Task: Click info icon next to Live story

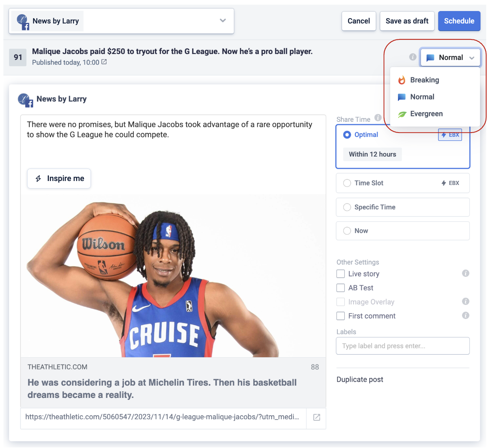Action: [x=466, y=273]
